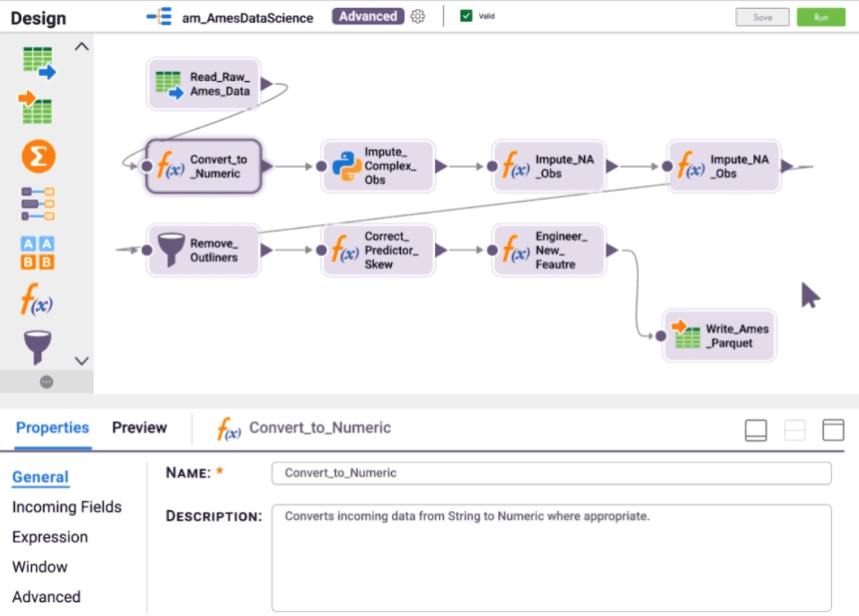The width and height of the screenshot is (859, 616).
Task: Click the Description text area
Action: point(551,558)
